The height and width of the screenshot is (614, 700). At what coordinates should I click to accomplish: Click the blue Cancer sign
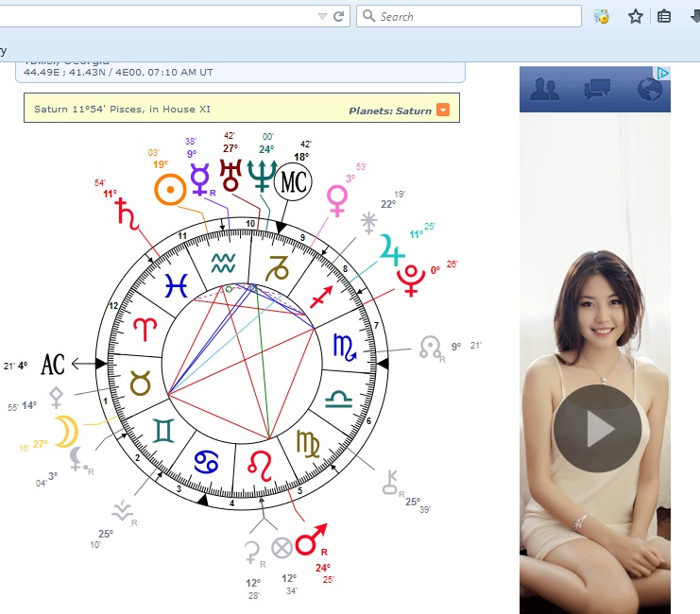207,462
